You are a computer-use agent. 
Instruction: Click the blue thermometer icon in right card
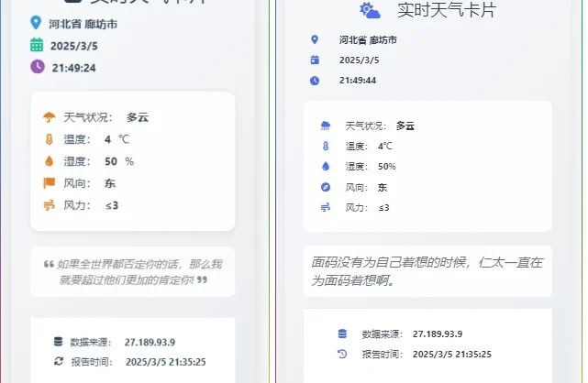point(326,146)
